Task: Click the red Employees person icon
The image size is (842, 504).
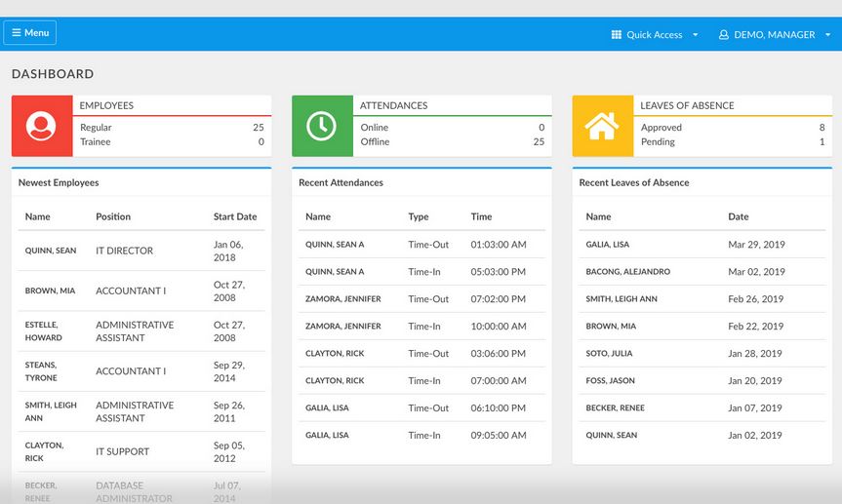Action: tap(42, 126)
